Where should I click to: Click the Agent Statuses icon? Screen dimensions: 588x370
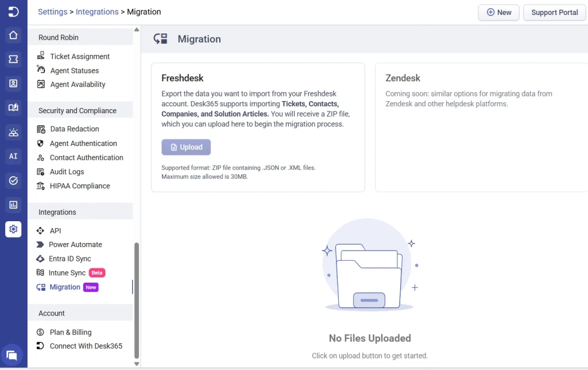point(41,70)
